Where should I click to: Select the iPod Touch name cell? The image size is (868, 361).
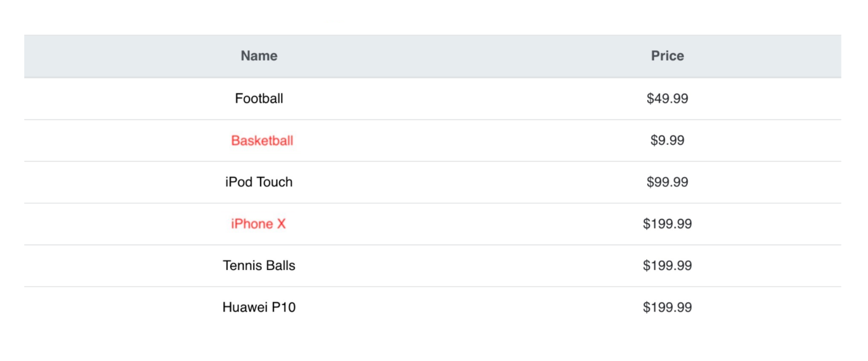point(259,182)
